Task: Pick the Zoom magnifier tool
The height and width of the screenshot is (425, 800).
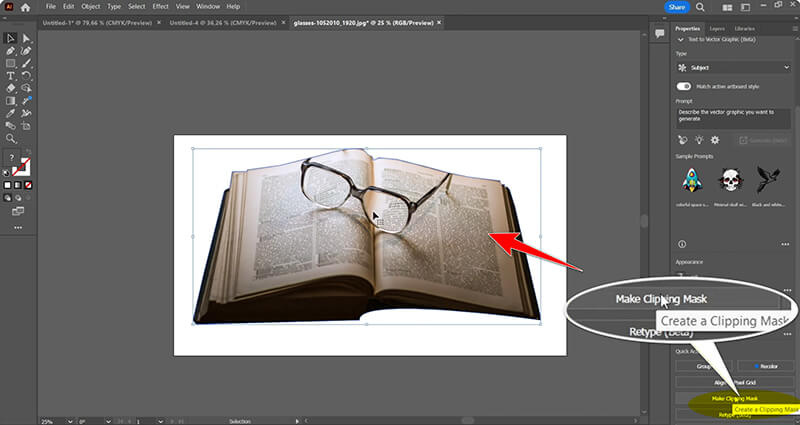Action: coord(11,139)
